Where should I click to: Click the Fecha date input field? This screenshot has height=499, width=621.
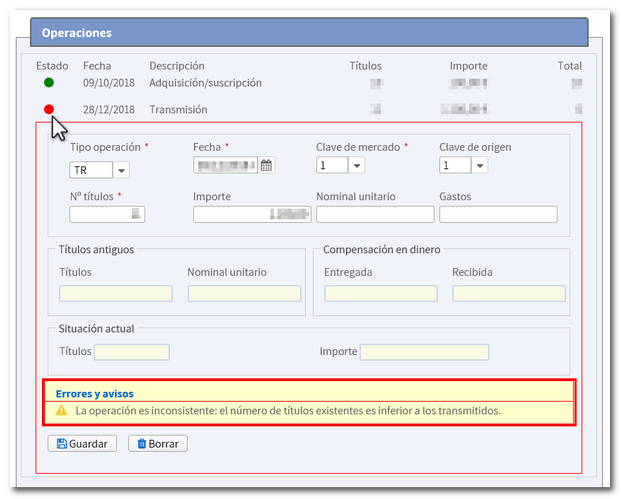[225, 166]
